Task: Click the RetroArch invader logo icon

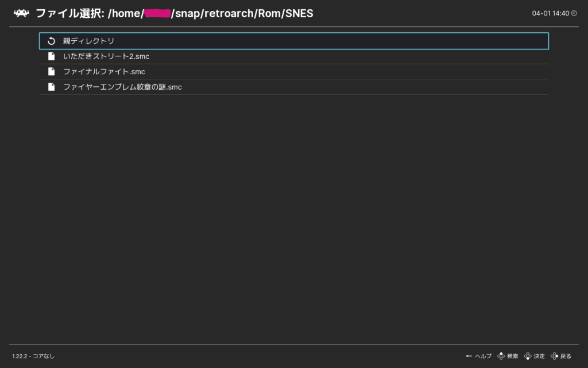Action: tap(21, 13)
